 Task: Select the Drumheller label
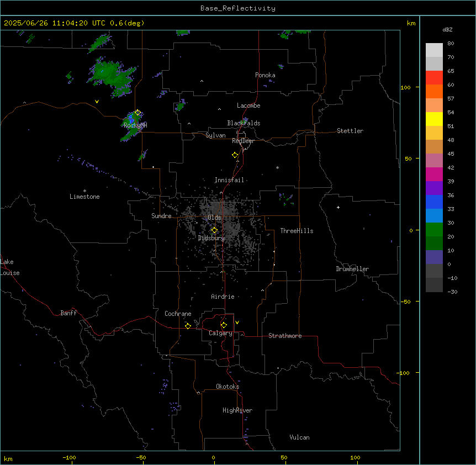click(352, 269)
